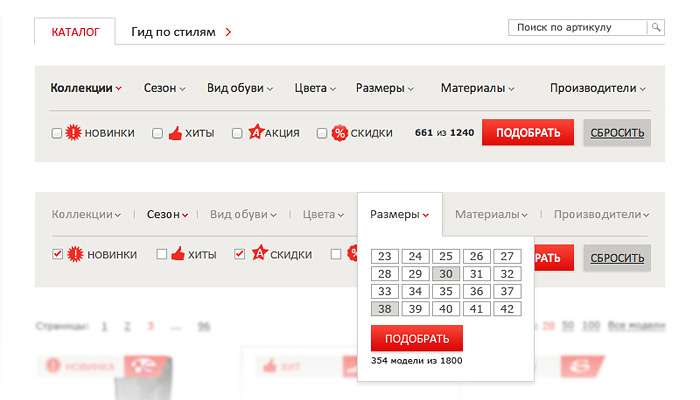Open greyed Коллекции dropdown in lower filter

86,214
